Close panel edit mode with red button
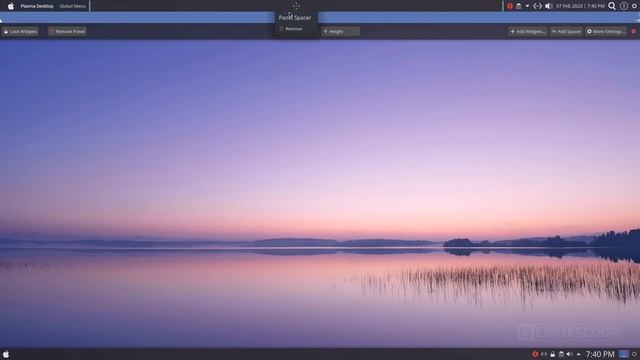640x360 pixels. (x=633, y=31)
